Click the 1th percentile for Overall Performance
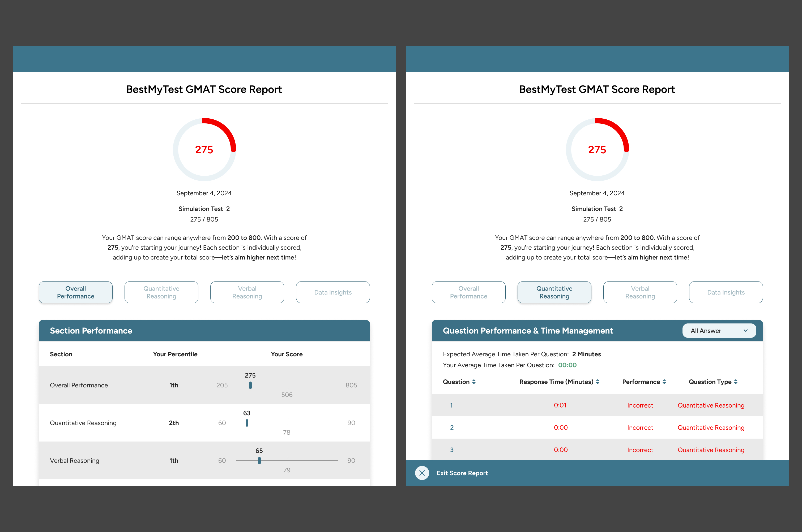Viewport: 802px width, 532px height. click(174, 386)
